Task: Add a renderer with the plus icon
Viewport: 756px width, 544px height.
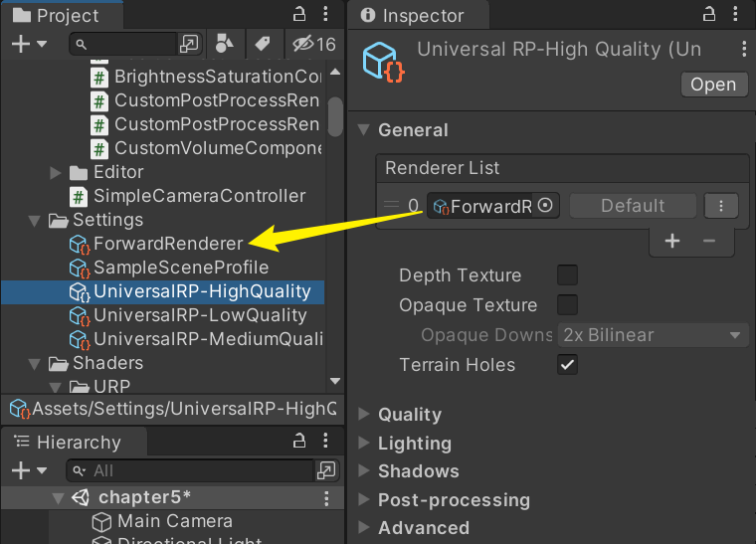Action: [x=672, y=241]
